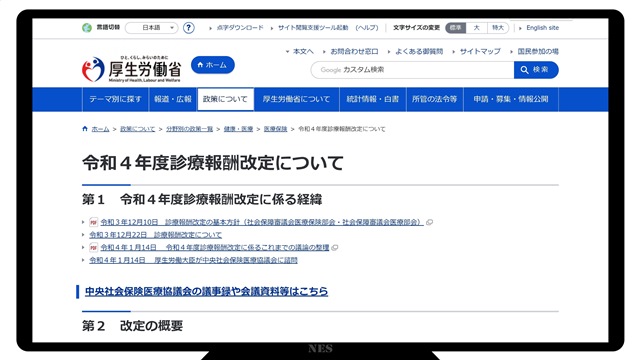The height and width of the screenshot is (360, 640).
Task: Click heading 第2 改定の概要
Action: (x=132, y=326)
